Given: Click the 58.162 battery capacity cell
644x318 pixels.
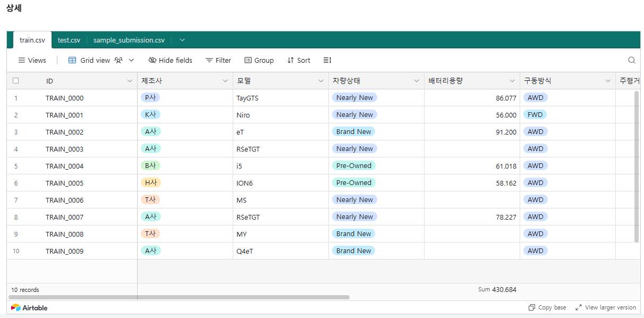Looking at the screenshot, I should pos(472,183).
